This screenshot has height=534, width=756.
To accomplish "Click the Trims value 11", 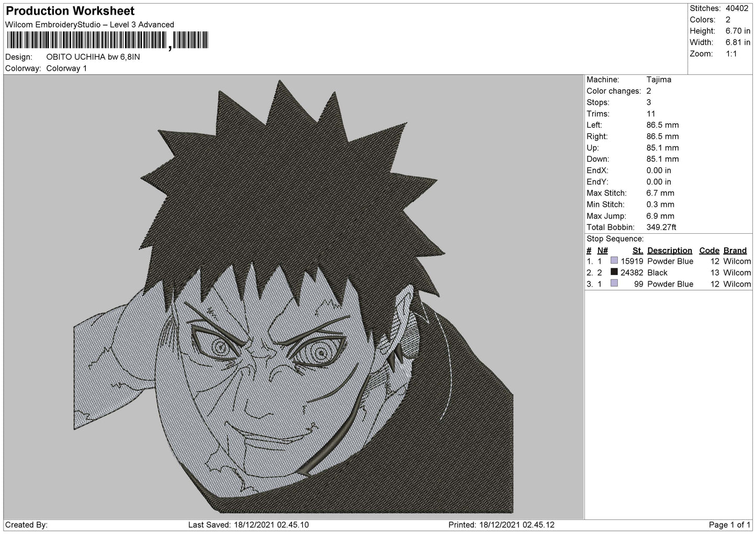I will tap(651, 114).
